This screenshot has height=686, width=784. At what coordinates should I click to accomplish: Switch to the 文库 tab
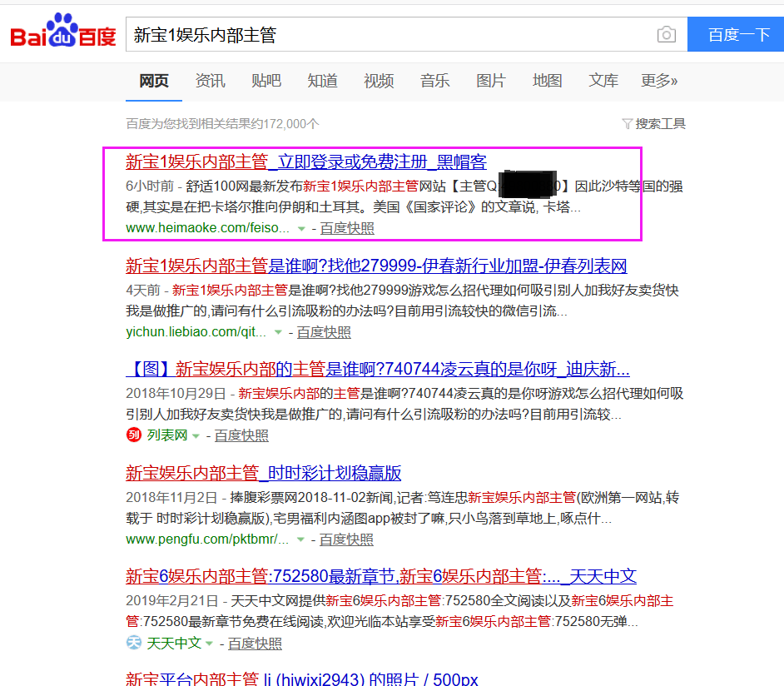coord(603,81)
